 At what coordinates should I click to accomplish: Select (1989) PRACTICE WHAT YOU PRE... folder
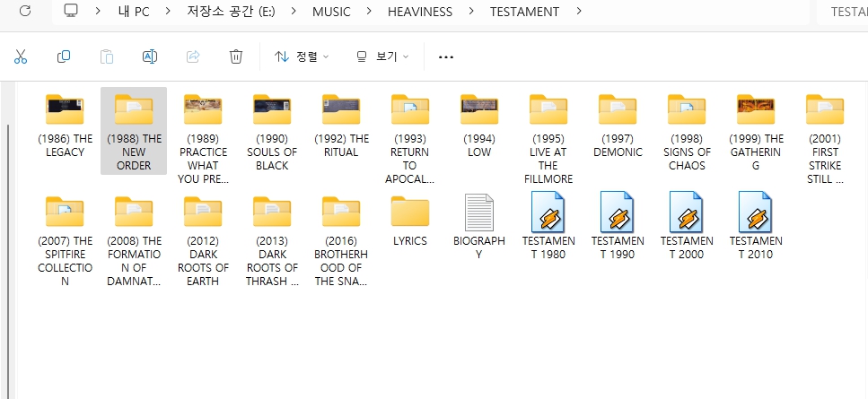click(203, 138)
